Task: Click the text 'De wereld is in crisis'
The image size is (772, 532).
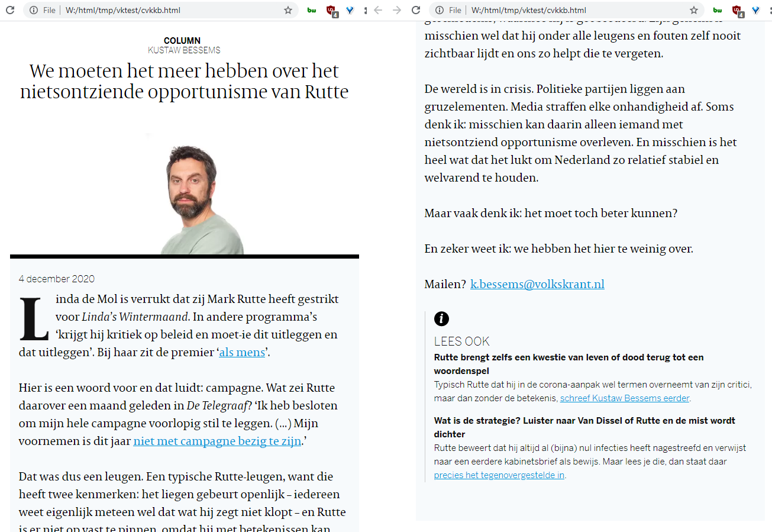Action: click(478, 89)
